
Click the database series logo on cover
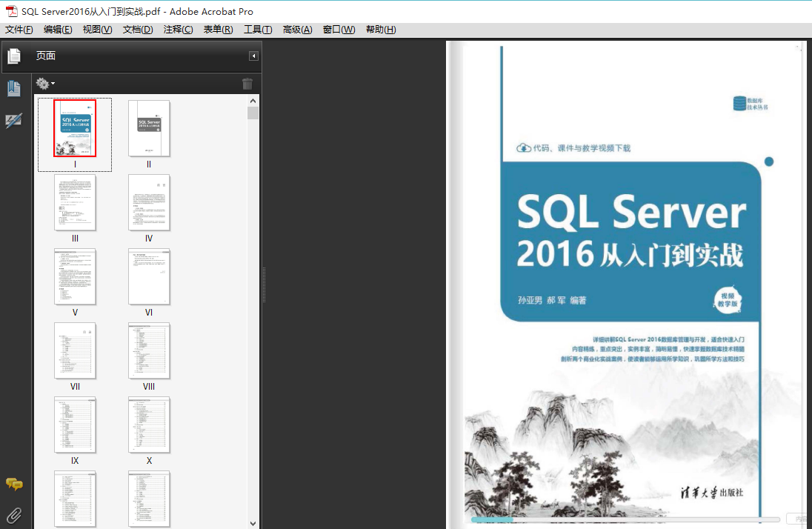tap(751, 104)
